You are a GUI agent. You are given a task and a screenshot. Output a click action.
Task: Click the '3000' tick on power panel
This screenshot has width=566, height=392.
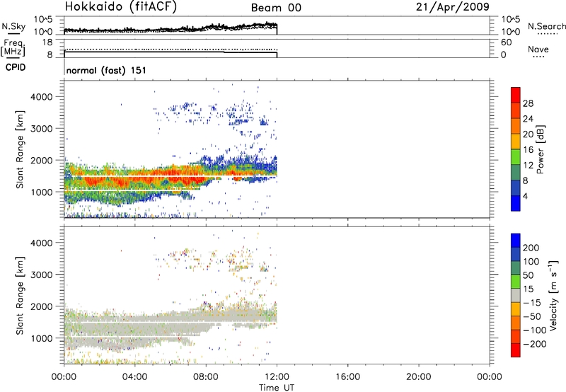click(42, 129)
